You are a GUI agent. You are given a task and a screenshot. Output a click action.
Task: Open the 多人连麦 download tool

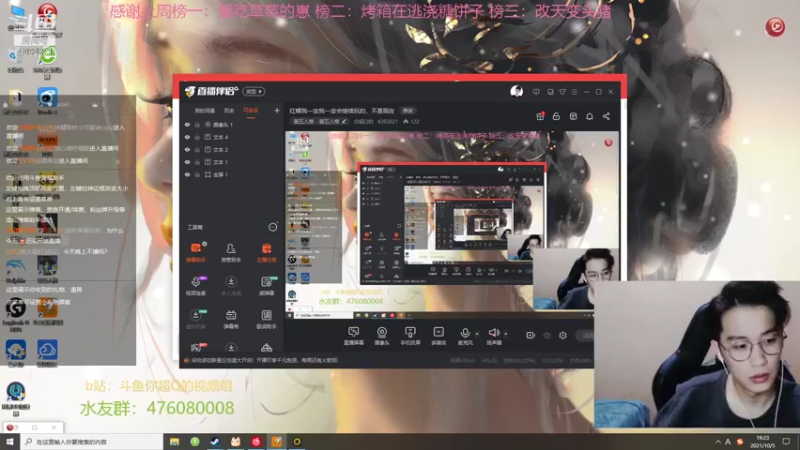point(231,286)
